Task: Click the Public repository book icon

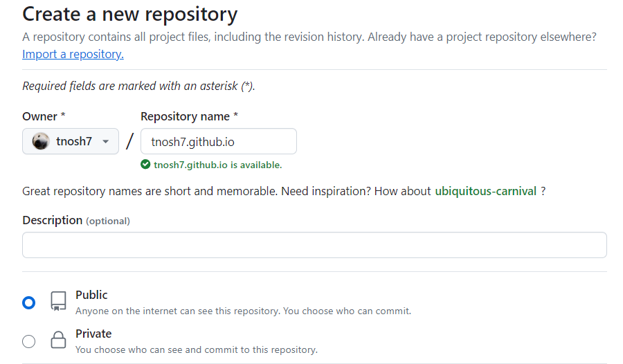Action: tap(59, 301)
